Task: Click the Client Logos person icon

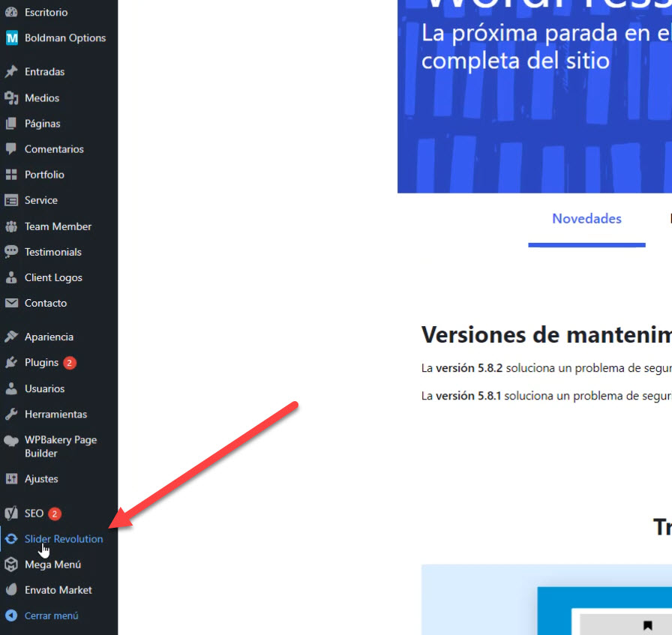Action: point(11,277)
